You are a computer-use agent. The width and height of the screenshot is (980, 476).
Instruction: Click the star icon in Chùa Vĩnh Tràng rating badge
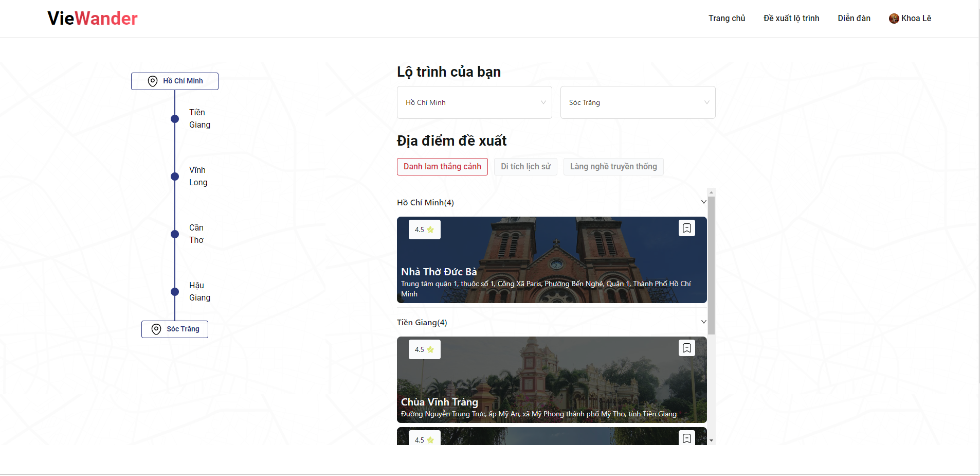point(431,349)
